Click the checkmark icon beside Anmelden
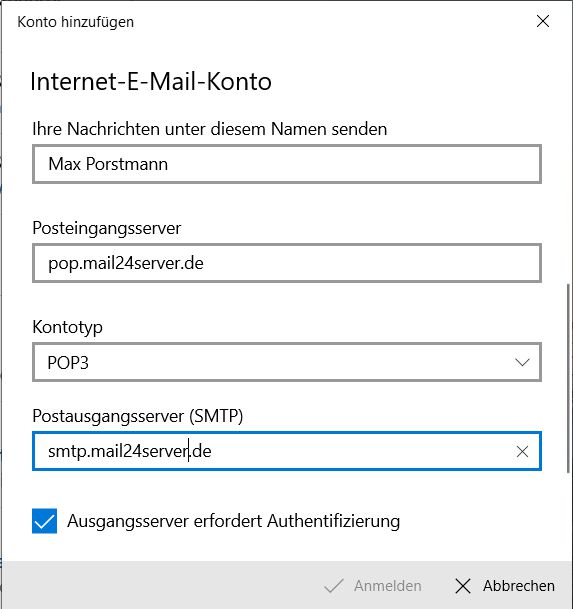The width and height of the screenshot is (573, 609). (x=334, y=586)
